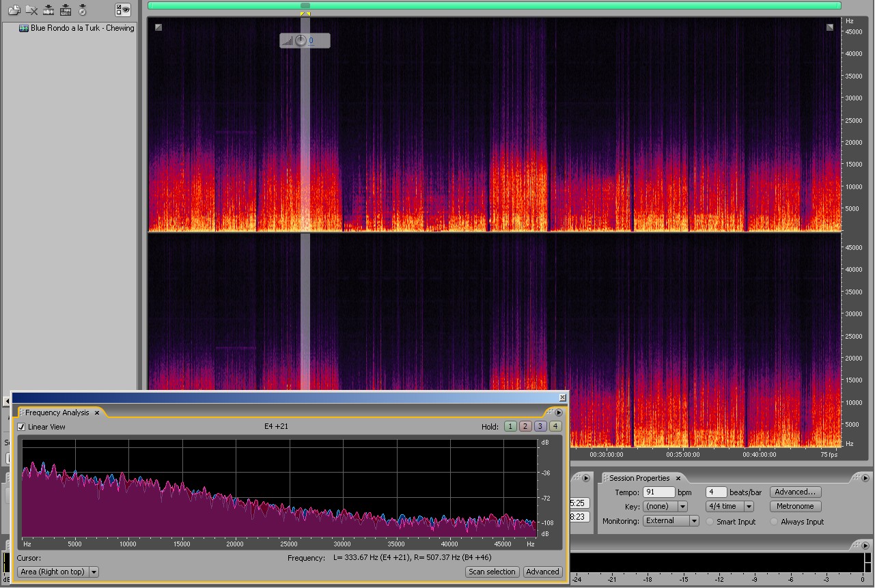Click the Insert Into Multitrack Session icon
The height and width of the screenshot is (588, 875).
pyautogui.click(x=66, y=10)
